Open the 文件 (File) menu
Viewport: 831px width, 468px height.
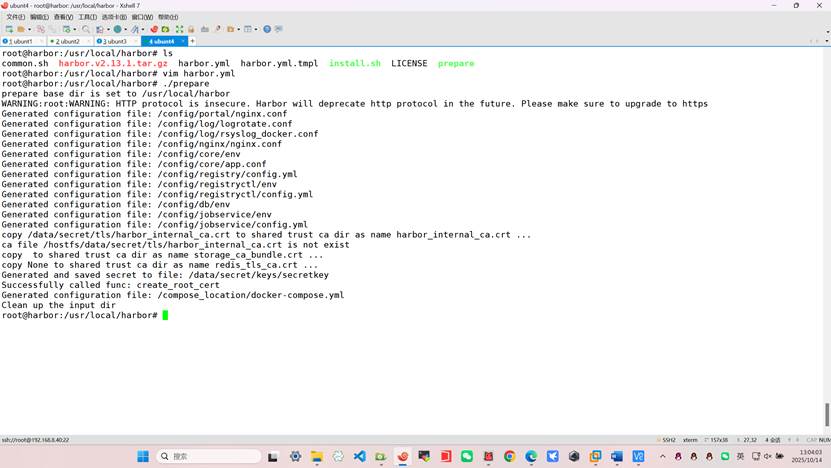[x=15, y=17]
